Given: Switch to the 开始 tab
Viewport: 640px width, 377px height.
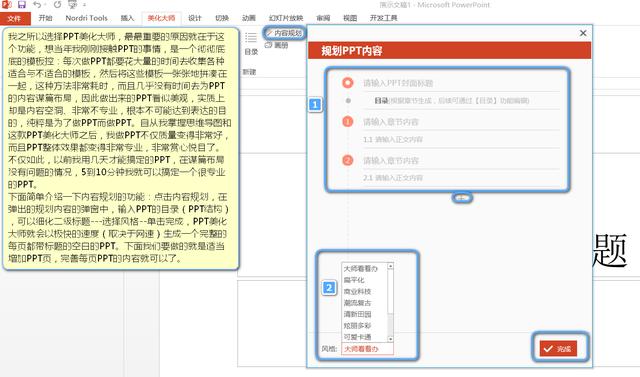Looking at the screenshot, I should click(x=45, y=18).
